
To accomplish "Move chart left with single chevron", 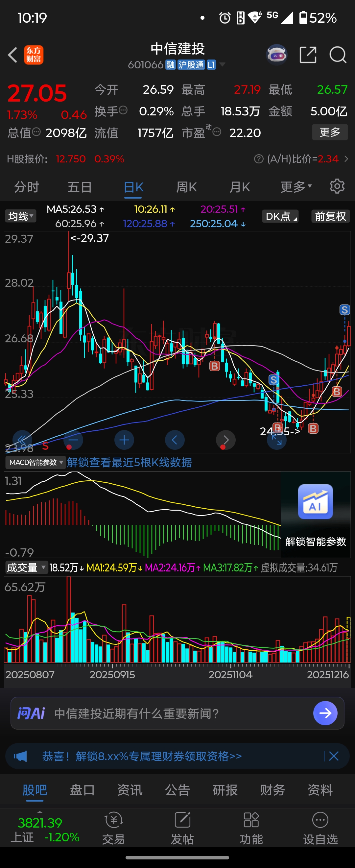I will 175,440.
